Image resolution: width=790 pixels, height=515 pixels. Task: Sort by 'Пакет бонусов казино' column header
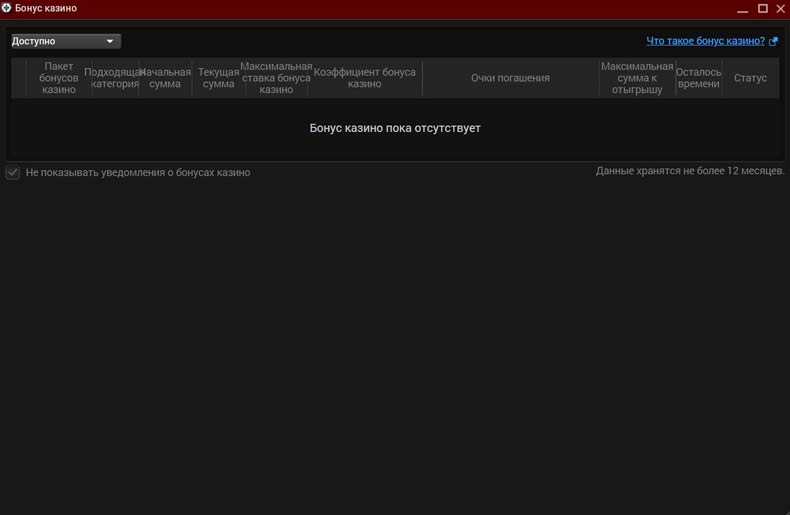click(x=59, y=78)
